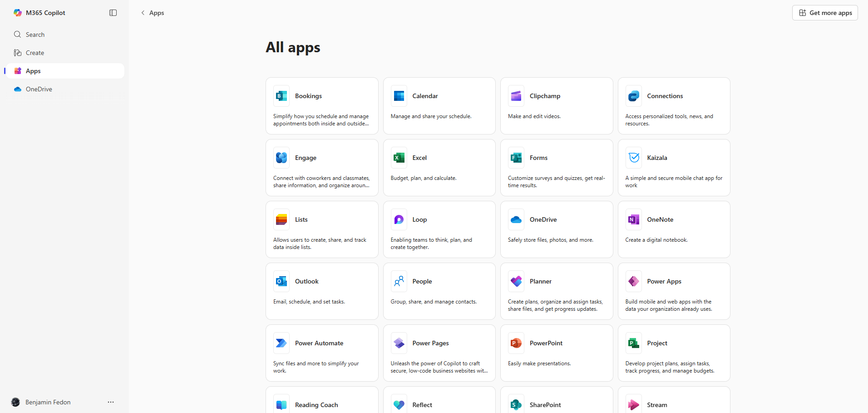Image resolution: width=868 pixels, height=413 pixels.
Task: Open the Planner app icon
Action: (516, 281)
